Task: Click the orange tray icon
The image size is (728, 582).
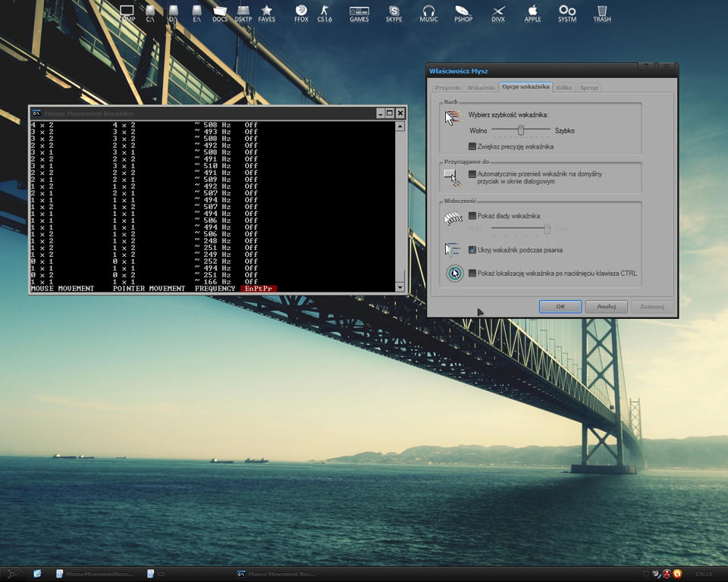Action: tap(677, 574)
